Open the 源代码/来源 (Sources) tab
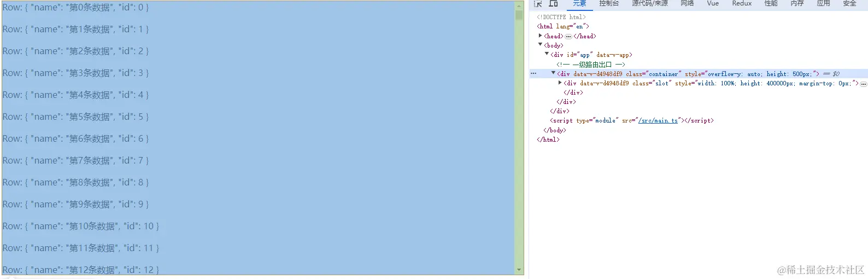Screen dimensions: 868x279 650,3
